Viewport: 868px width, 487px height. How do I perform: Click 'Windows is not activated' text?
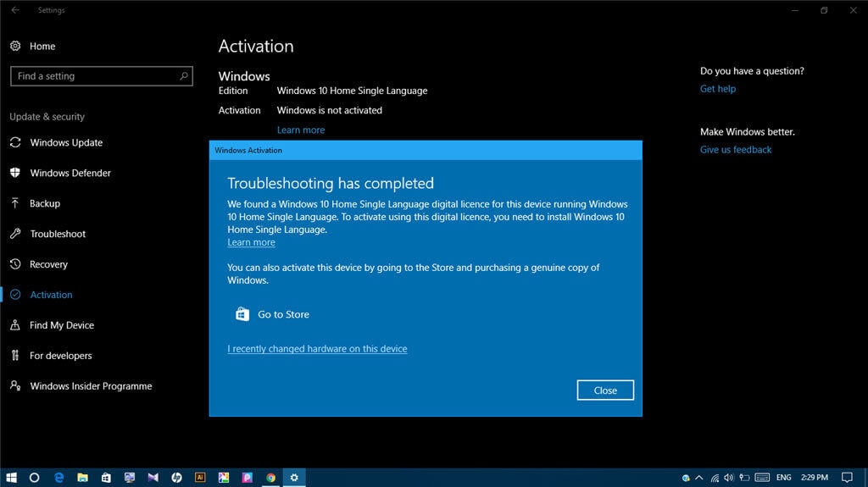pos(330,110)
